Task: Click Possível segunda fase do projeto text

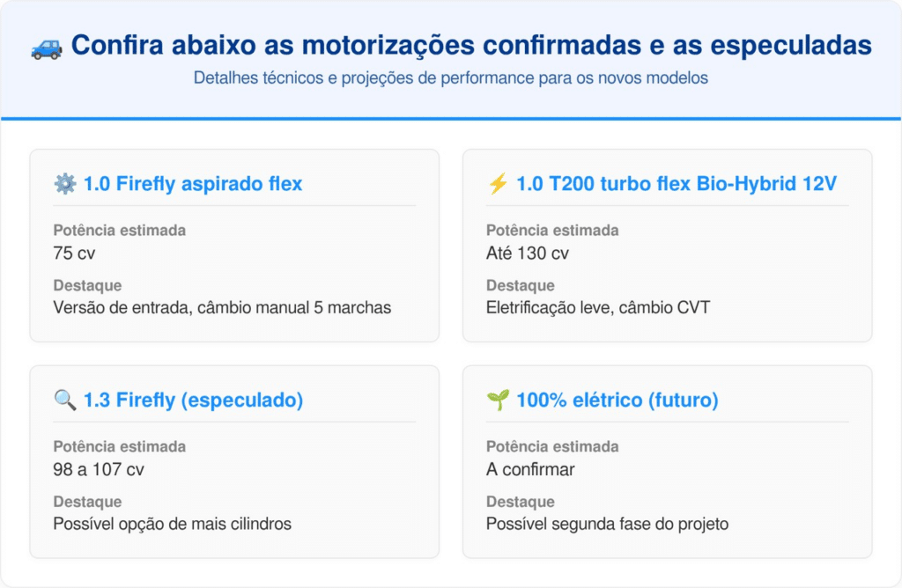Action: tap(607, 525)
